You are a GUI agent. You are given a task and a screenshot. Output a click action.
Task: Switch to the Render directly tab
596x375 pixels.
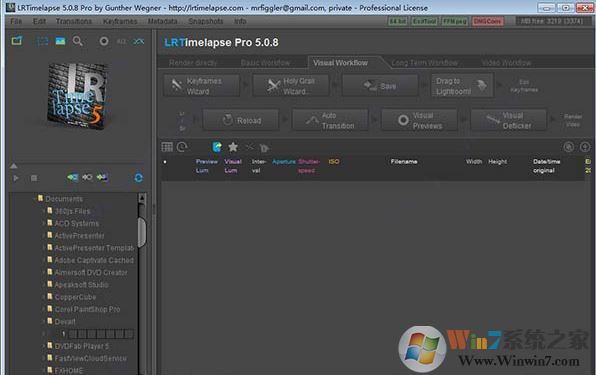(x=193, y=63)
